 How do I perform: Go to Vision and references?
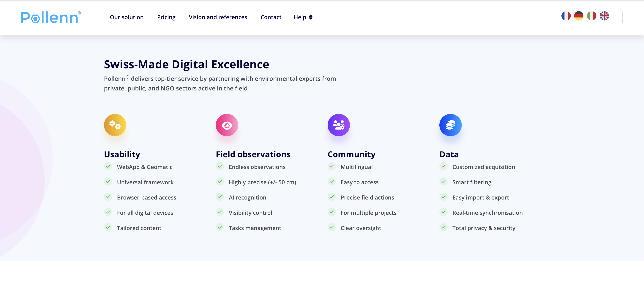point(218,17)
